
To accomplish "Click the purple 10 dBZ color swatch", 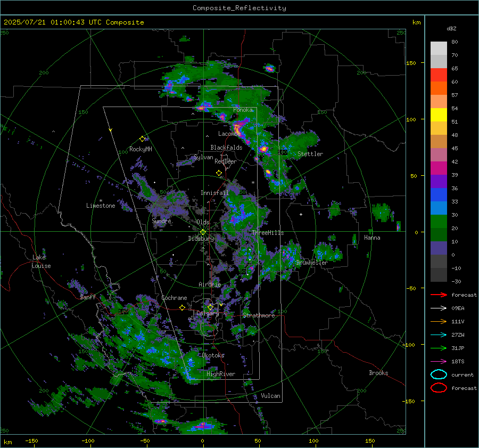I will pos(439,248).
